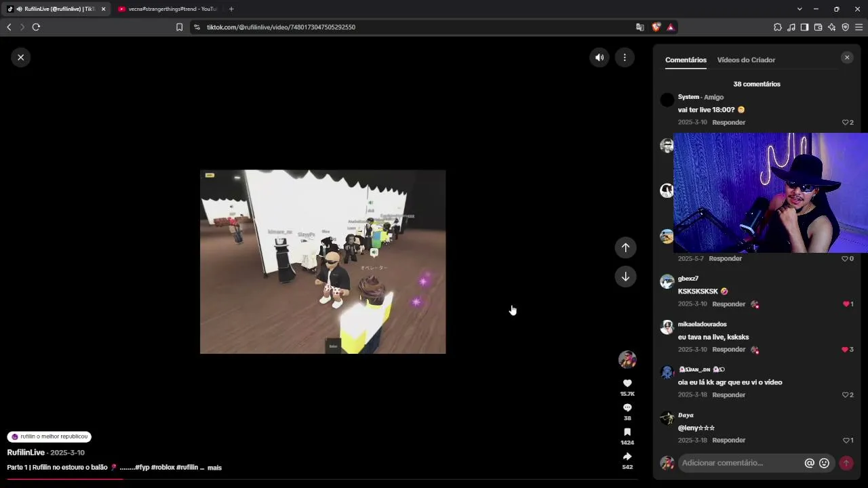Switch to the RufilinLive TikTok browser tab
The image size is (868, 488).
pos(56,9)
